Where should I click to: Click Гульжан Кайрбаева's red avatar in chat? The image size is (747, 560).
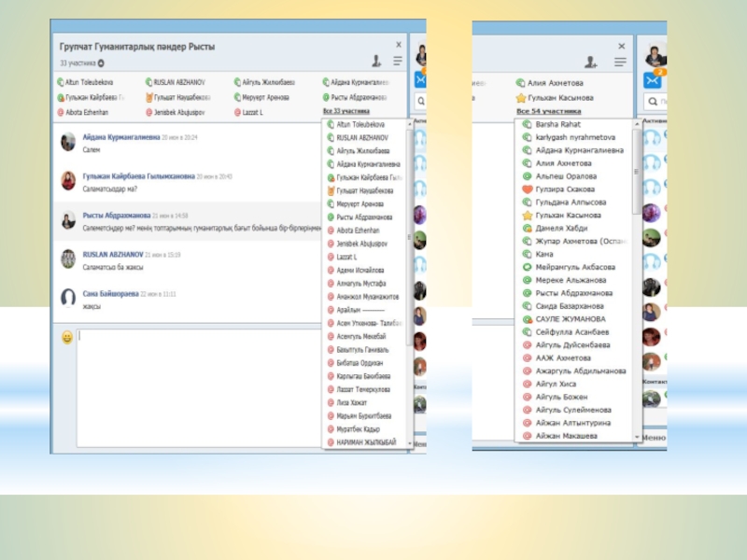click(x=68, y=180)
